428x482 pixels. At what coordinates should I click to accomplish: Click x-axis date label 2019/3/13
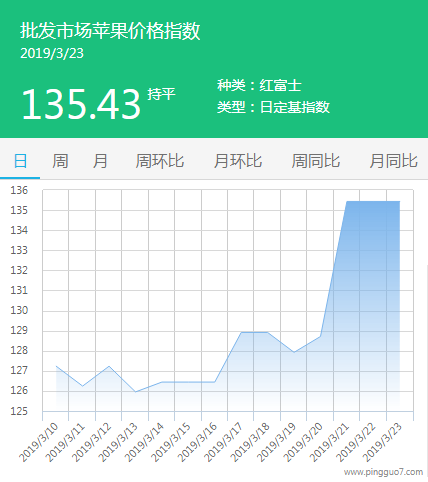click(x=118, y=442)
